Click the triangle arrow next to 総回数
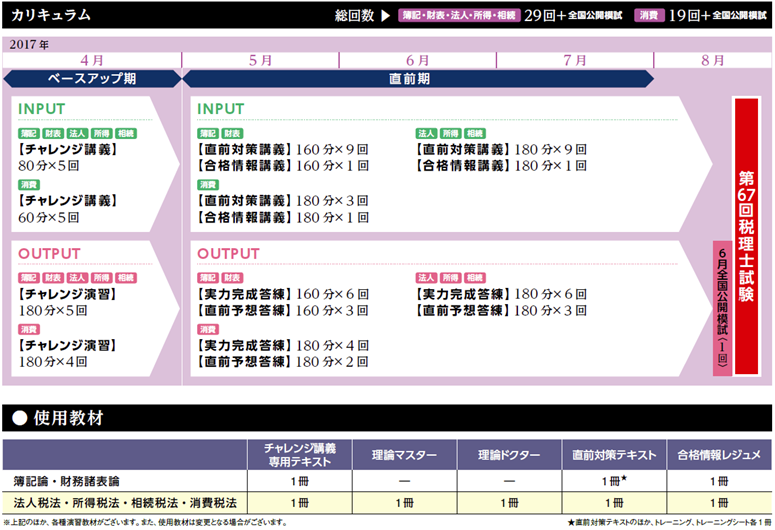 click(385, 15)
